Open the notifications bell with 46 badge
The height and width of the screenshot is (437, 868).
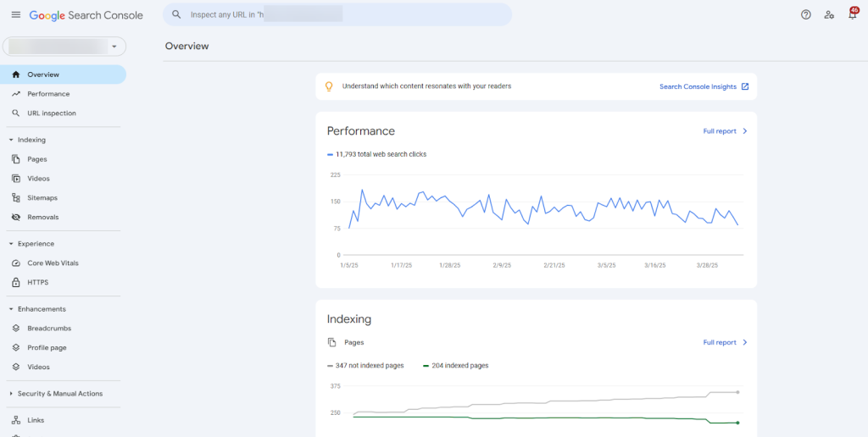(853, 14)
